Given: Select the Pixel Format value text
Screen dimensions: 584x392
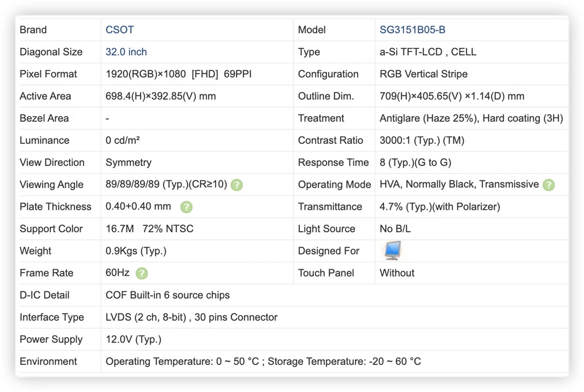Looking at the screenshot, I should (178, 74).
